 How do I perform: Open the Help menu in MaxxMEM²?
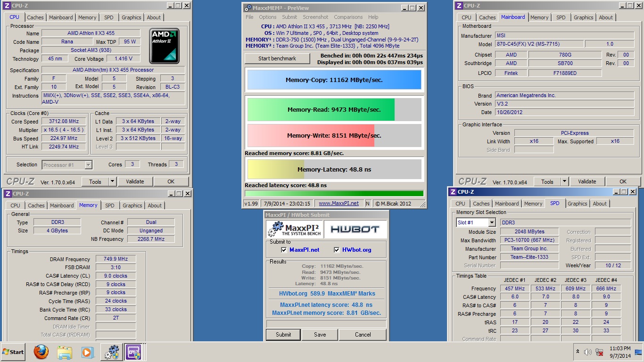click(x=373, y=17)
